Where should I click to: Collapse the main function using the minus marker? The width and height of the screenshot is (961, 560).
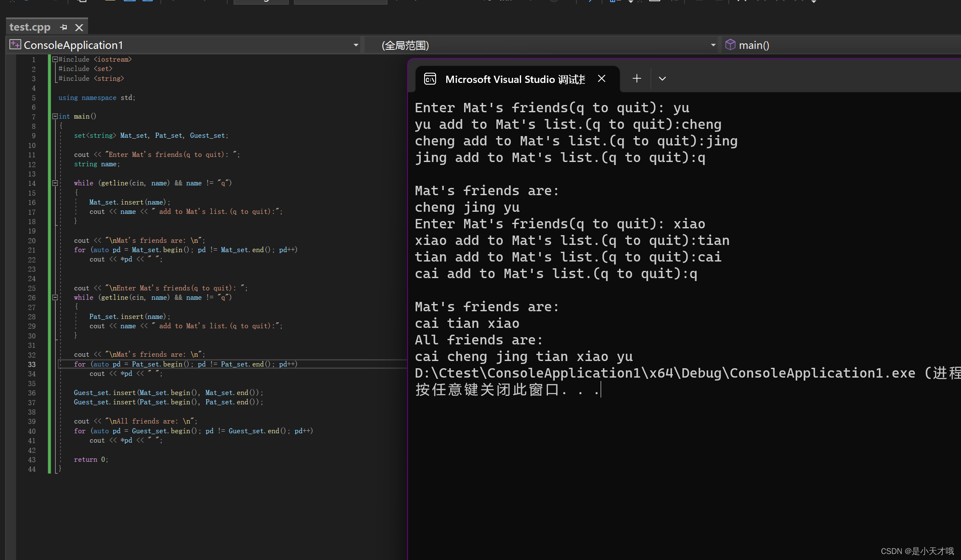coord(55,116)
